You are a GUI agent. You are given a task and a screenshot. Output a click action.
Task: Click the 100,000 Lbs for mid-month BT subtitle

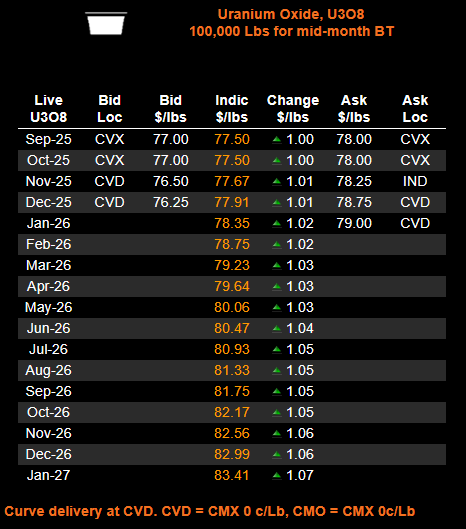click(292, 31)
